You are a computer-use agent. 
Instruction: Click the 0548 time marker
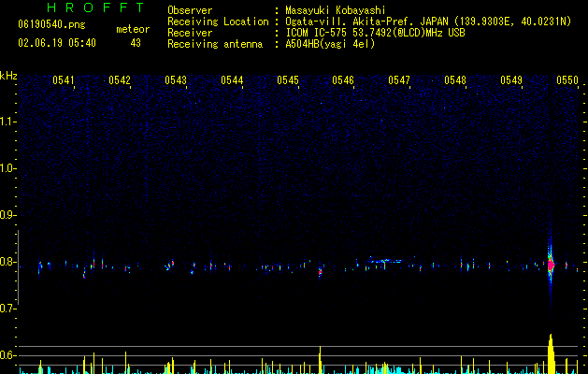pos(455,80)
